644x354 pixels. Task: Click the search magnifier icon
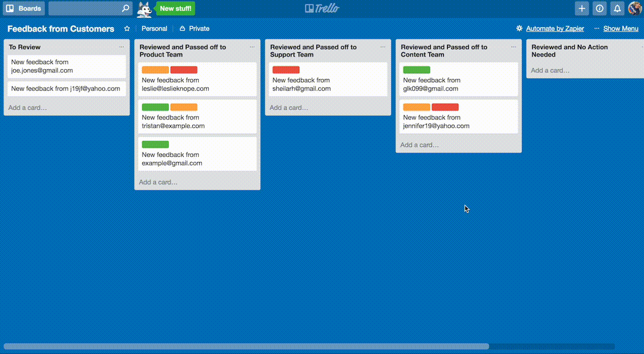coord(125,9)
